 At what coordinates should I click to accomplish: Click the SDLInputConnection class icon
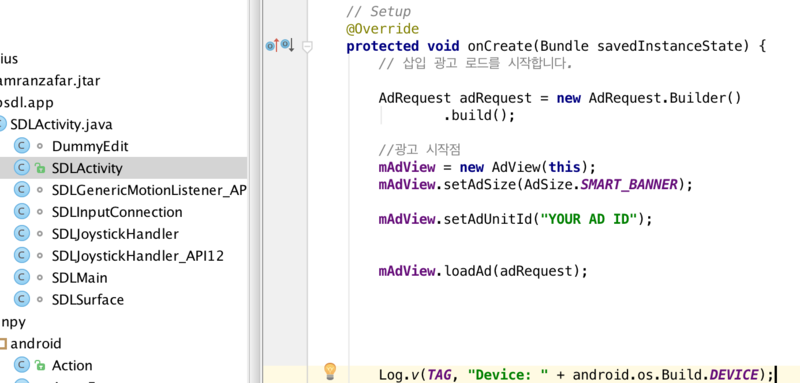pyautogui.click(x=21, y=212)
